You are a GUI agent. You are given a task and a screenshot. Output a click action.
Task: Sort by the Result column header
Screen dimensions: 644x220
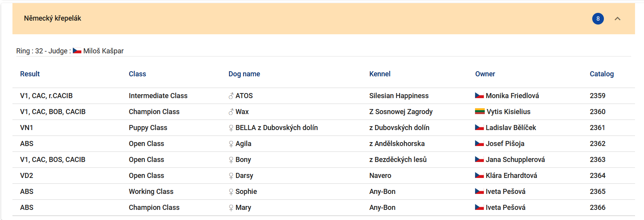click(30, 74)
